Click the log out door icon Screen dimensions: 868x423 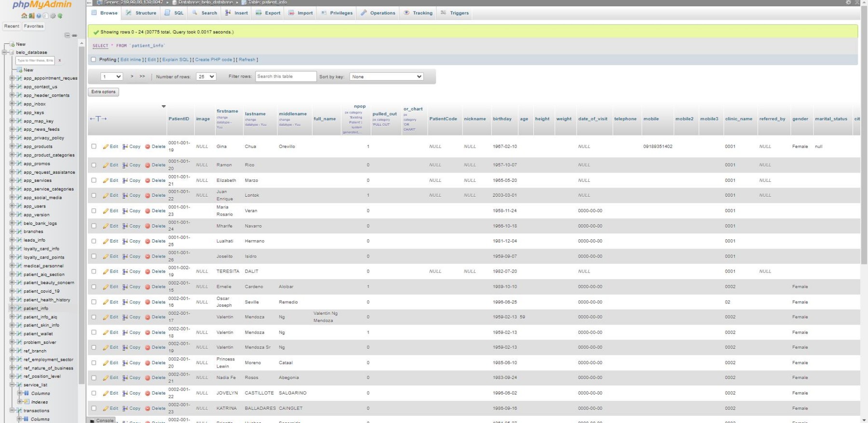click(x=31, y=16)
